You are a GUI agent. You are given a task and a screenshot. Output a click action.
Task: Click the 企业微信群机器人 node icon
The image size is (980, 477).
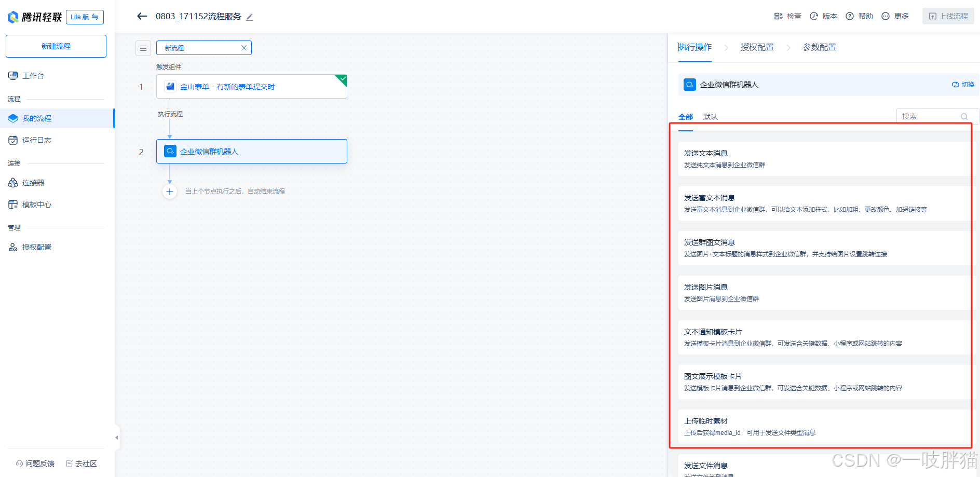coord(170,151)
